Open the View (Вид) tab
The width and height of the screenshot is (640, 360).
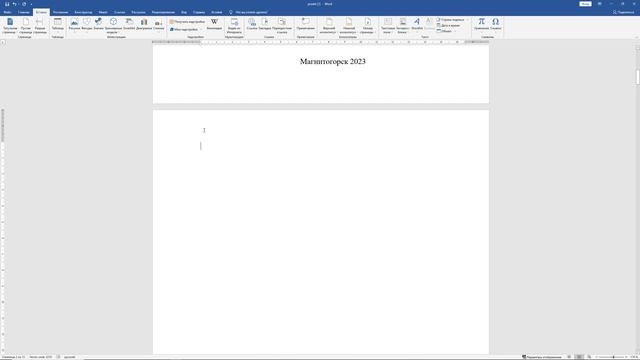(x=184, y=12)
